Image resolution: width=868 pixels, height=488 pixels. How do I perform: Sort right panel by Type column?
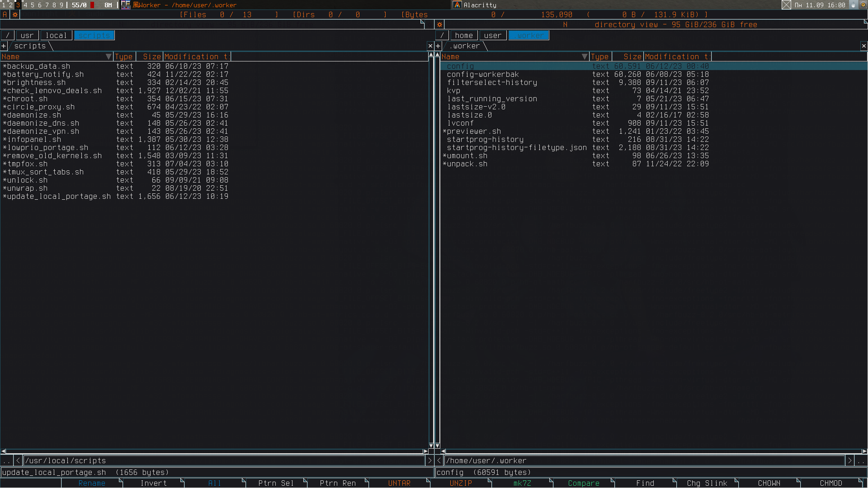[600, 56]
